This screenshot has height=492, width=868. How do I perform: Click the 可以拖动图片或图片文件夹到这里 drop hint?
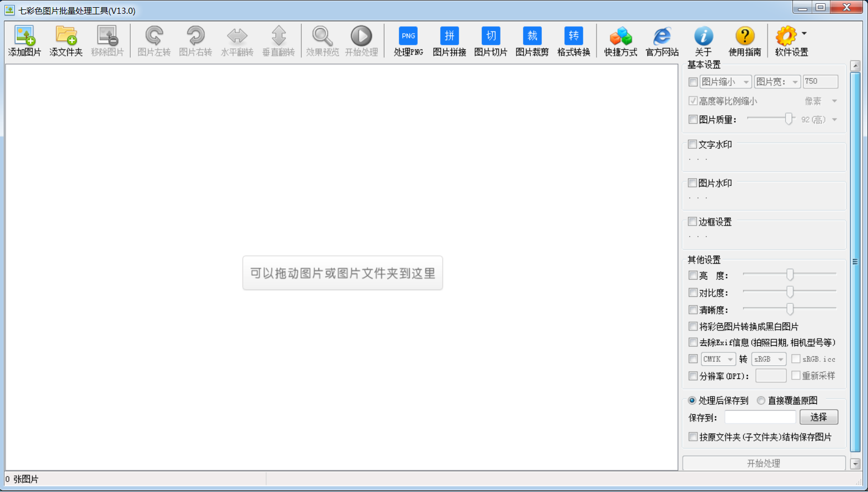[343, 273]
